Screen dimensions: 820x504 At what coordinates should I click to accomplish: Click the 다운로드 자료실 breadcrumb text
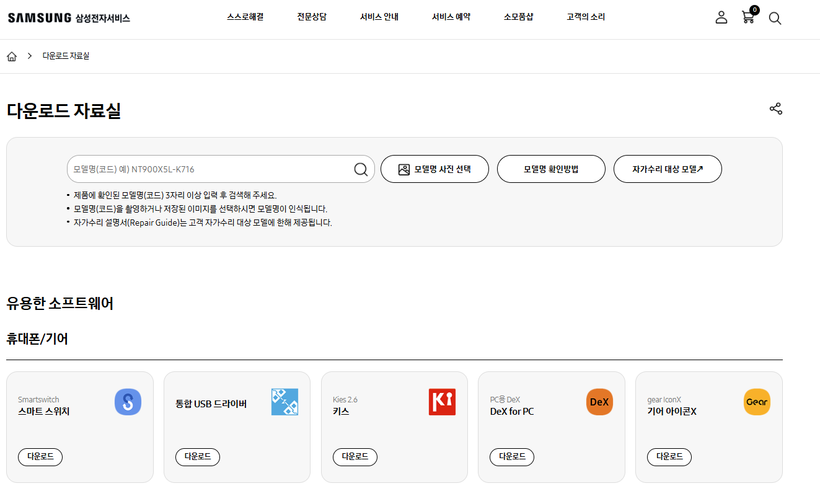point(66,56)
